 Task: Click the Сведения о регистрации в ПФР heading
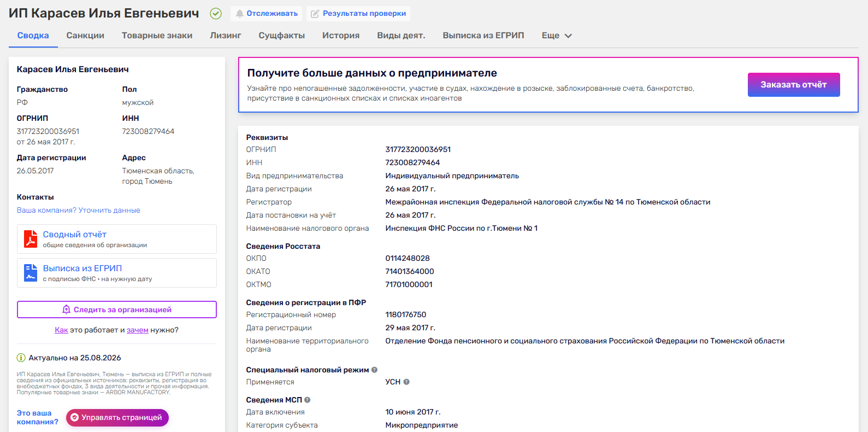pyautogui.click(x=306, y=302)
